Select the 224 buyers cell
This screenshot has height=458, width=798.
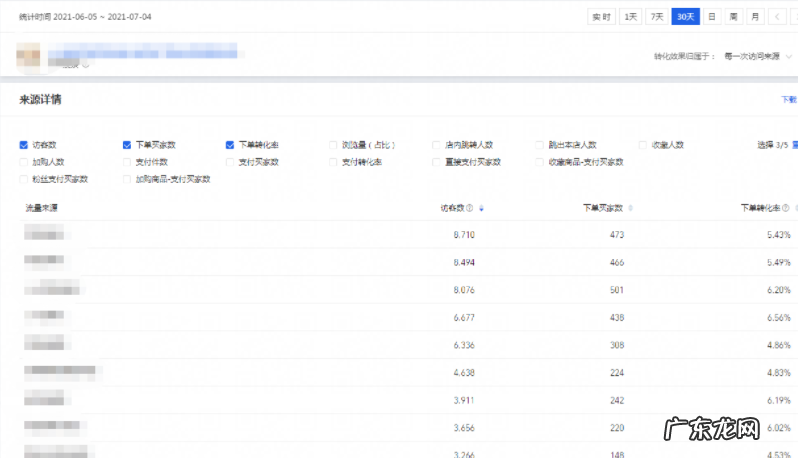point(617,373)
